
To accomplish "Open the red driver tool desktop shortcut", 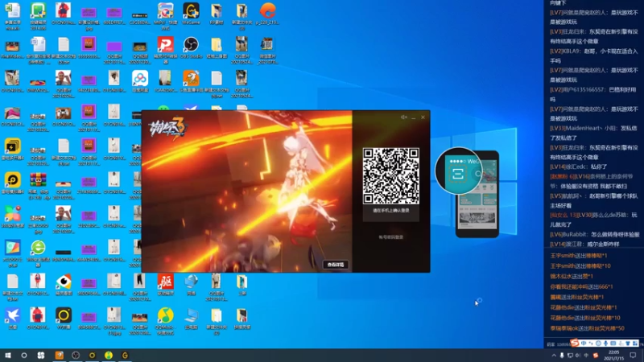I will (166, 285).
